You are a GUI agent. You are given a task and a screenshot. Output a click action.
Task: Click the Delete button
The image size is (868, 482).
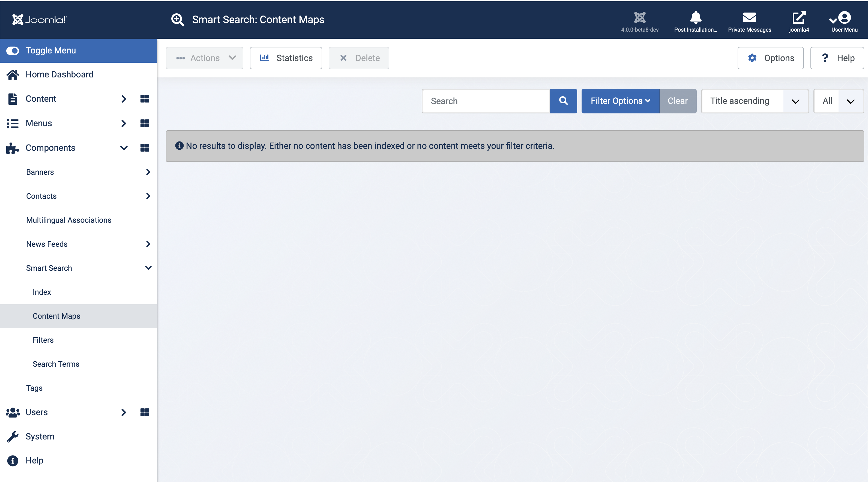[359, 58]
